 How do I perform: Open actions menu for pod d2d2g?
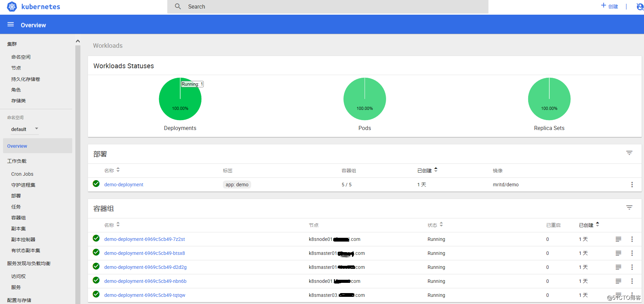[632, 267]
